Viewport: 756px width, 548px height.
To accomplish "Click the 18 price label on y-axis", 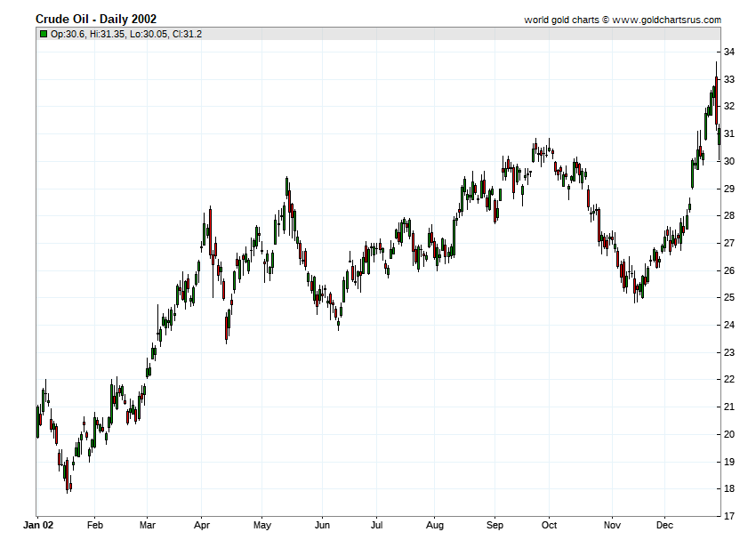I will [x=729, y=488].
